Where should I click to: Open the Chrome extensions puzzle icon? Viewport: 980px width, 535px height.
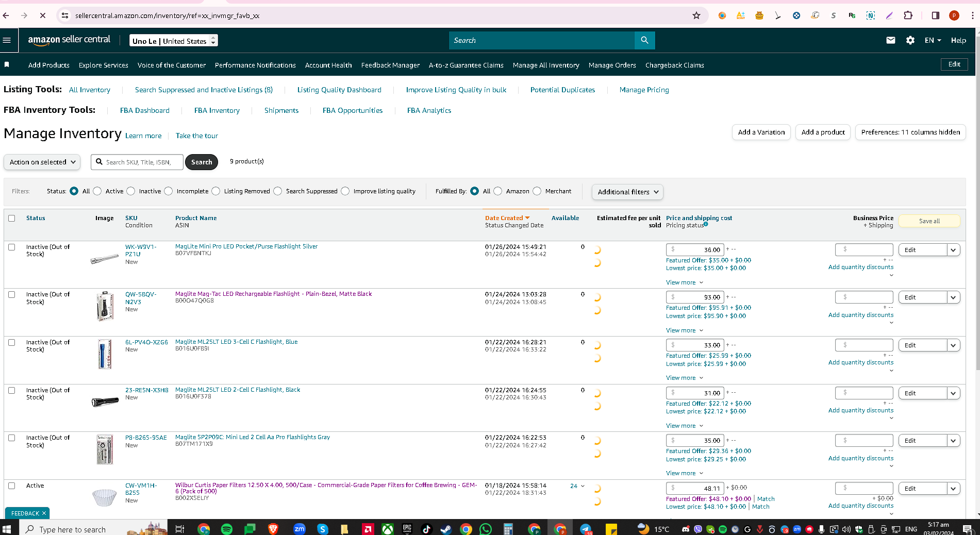(908, 15)
